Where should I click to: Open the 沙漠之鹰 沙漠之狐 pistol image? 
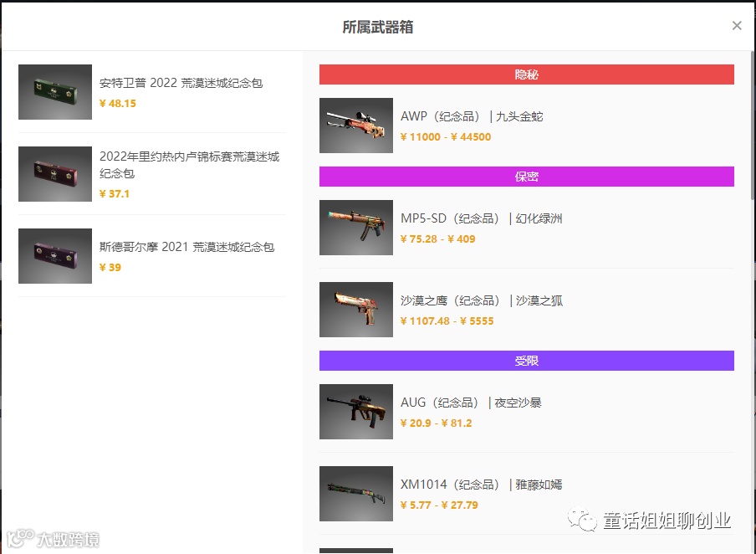pos(355,310)
